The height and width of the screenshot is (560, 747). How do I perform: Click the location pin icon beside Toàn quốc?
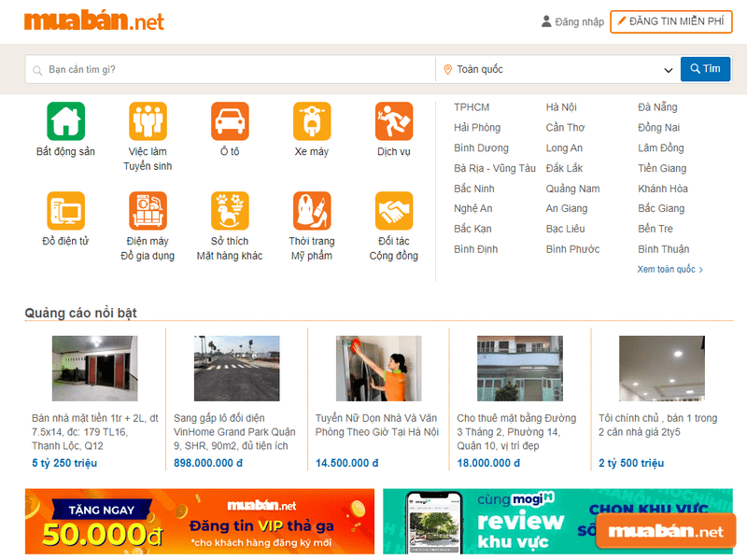tap(447, 69)
